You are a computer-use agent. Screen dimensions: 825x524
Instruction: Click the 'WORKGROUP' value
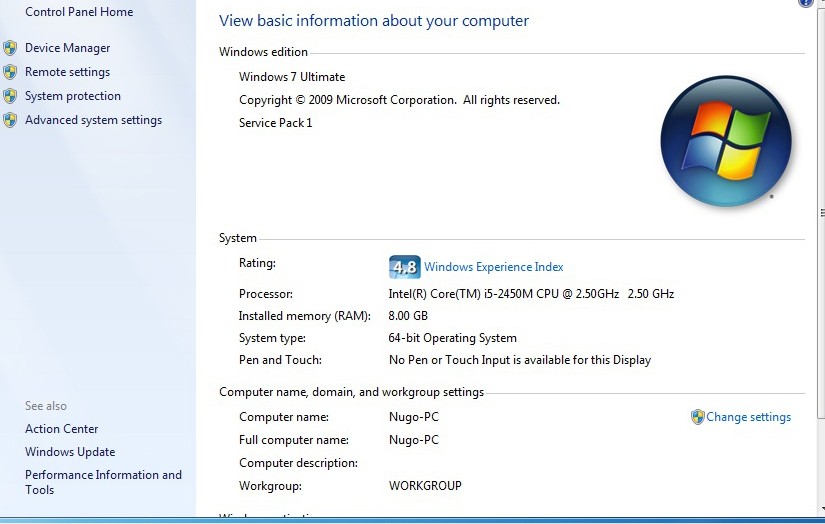pyautogui.click(x=425, y=486)
